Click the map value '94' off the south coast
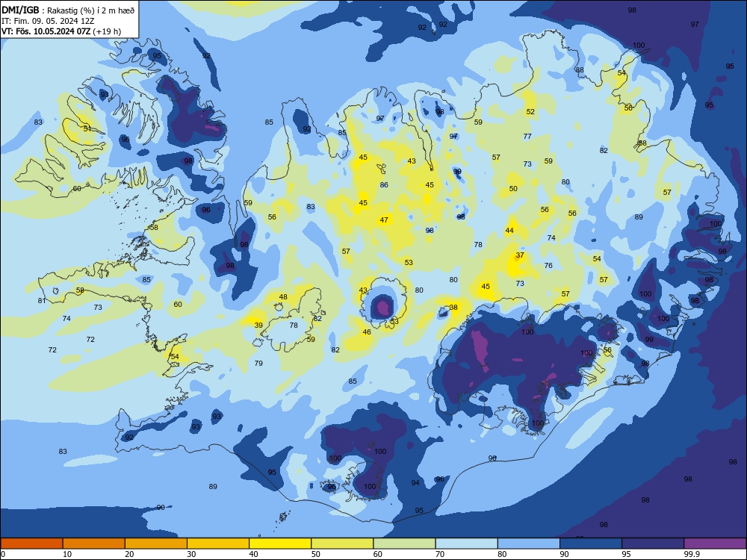Image resolution: width=747 pixels, height=560 pixels. (x=415, y=483)
